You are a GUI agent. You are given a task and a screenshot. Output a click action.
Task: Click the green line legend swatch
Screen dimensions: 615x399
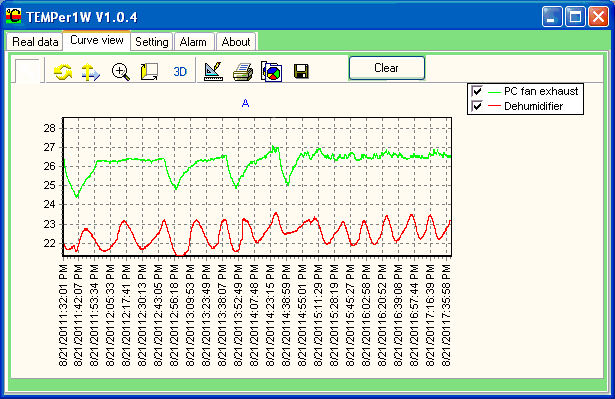tap(494, 92)
